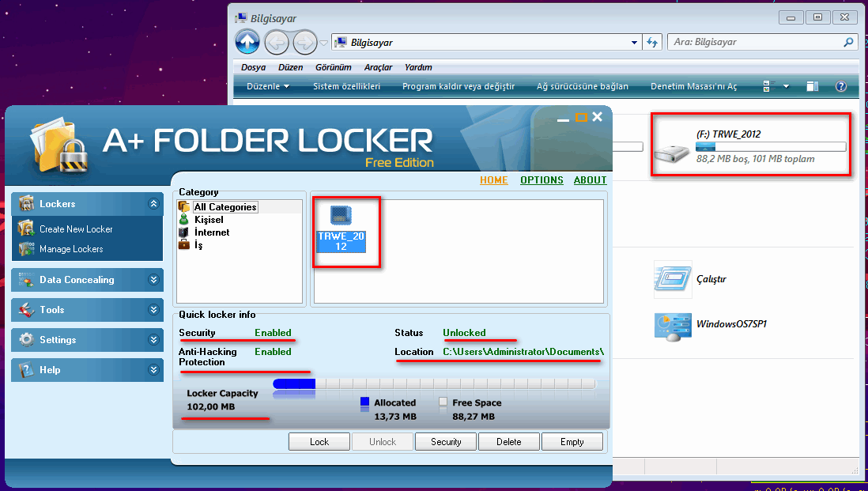Expand the Help sidebar section
Image resolution: width=868 pixels, height=491 pixels.
(153, 369)
